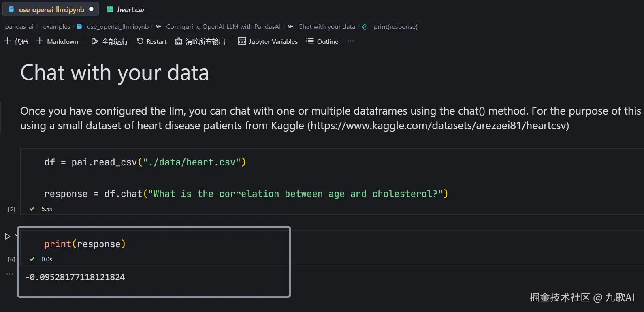Add a new Markdown cell

(x=57, y=41)
